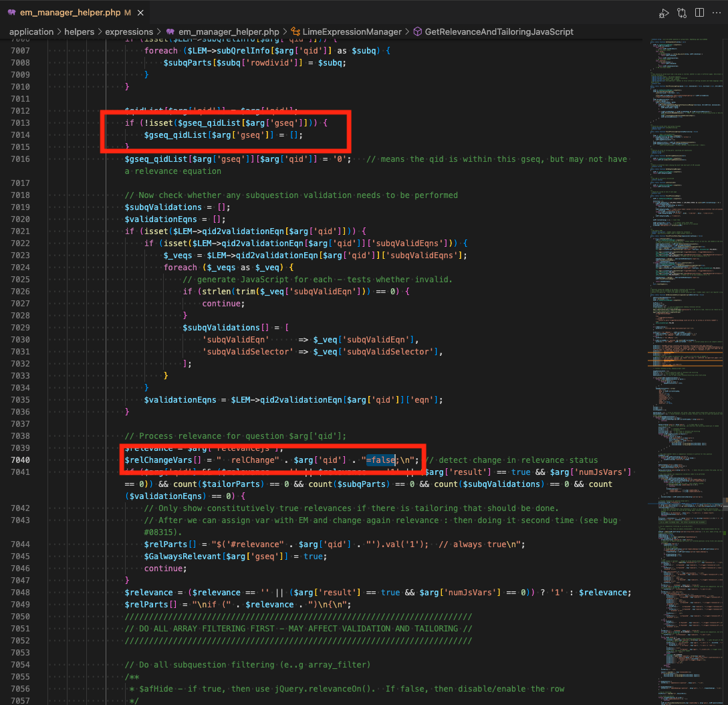The height and width of the screenshot is (705, 728).
Task: Expand the 'expressions' breadcrumb segment
Action: 129,31
